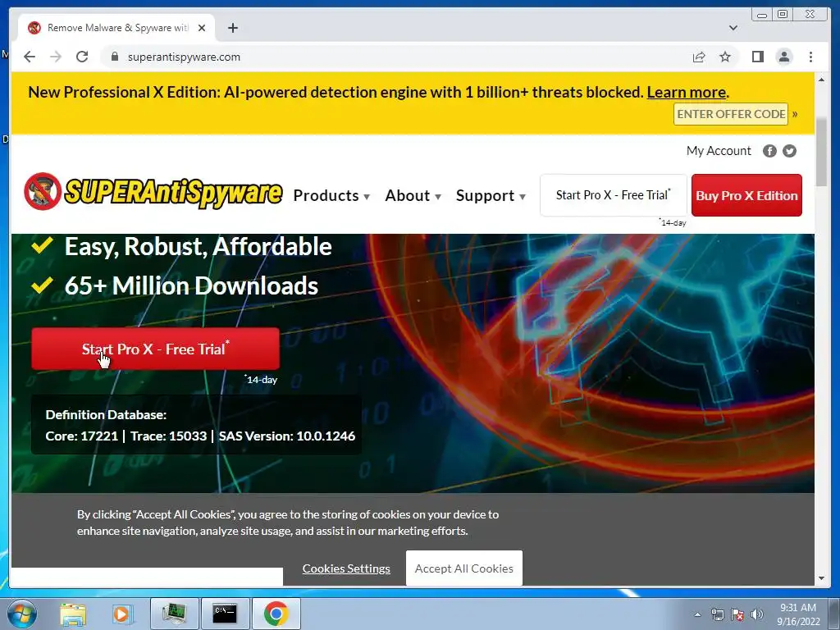Open the Chrome profile avatar

pyautogui.click(x=783, y=57)
